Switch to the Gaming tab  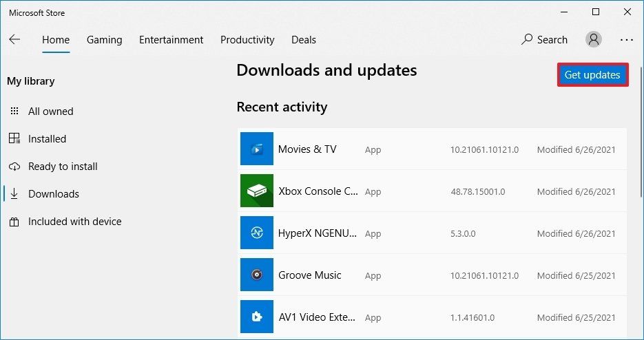tap(104, 39)
